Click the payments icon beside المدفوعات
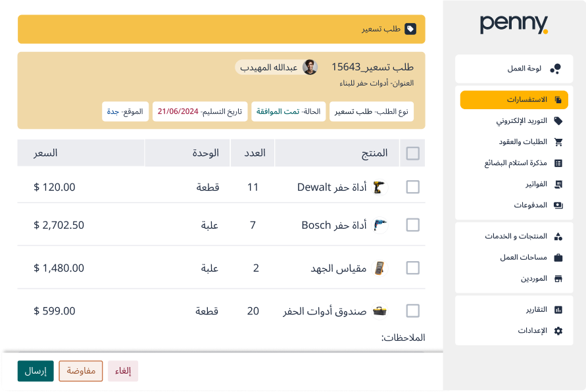 pos(558,205)
